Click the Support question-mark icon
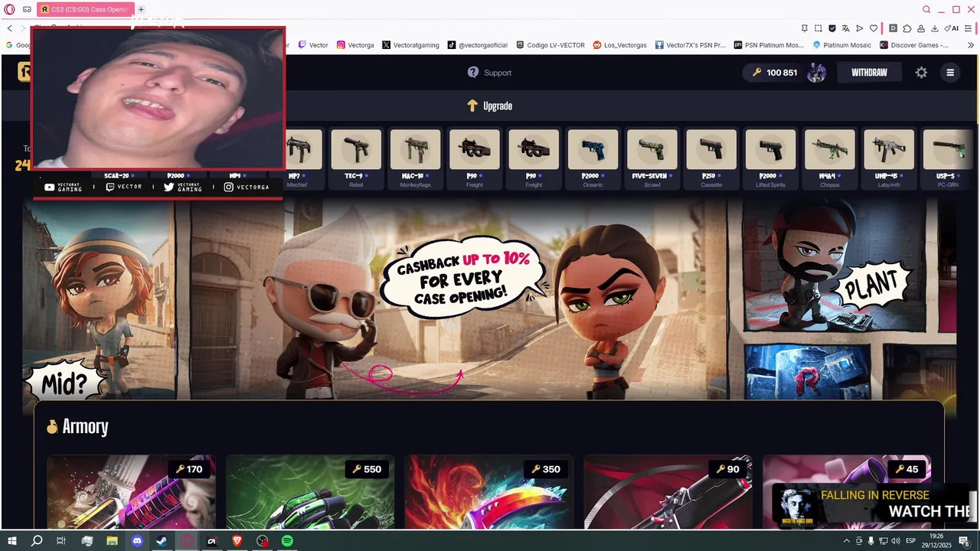Image resolution: width=980 pixels, height=551 pixels. tap(473, 73)
